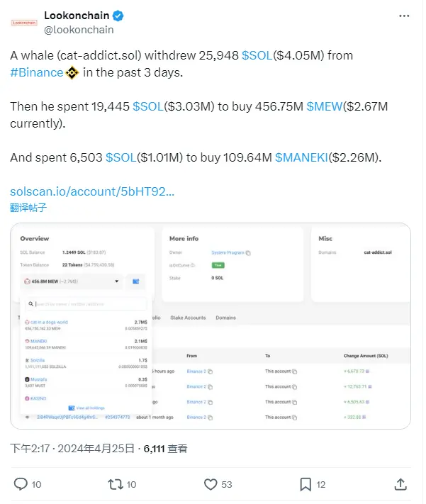Open the share post icon

pyautogui.click(x=400, y=484)
